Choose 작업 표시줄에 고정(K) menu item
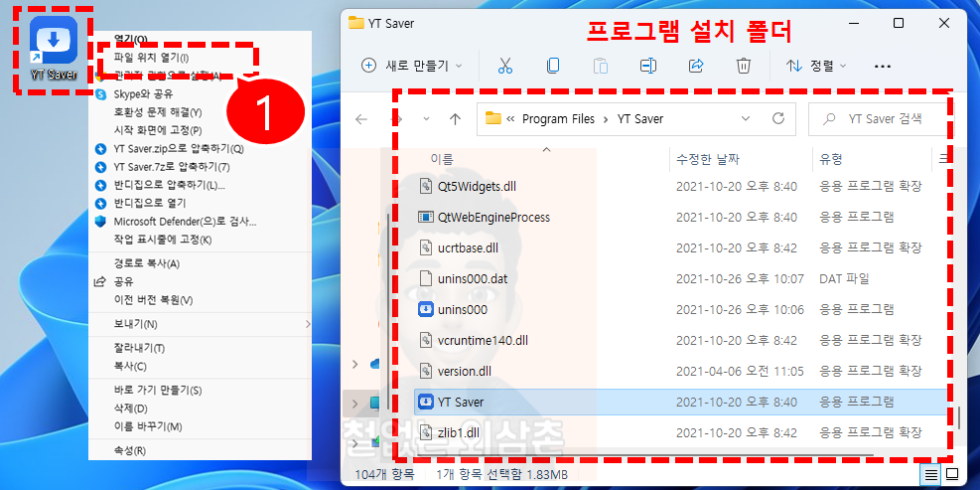980x490 pixels. (x=163, y=240)
